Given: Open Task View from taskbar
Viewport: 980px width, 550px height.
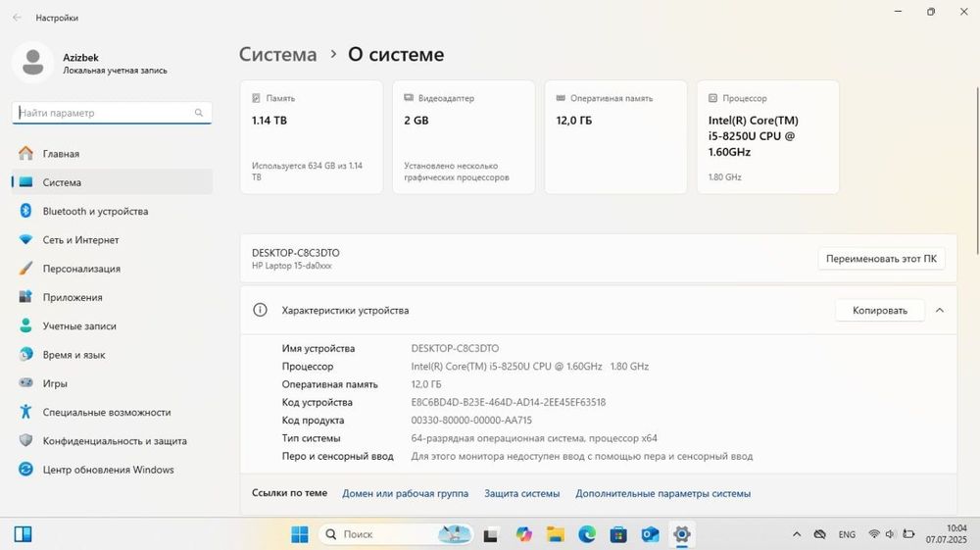Looking at the screenshot, I should click(491, 535).
